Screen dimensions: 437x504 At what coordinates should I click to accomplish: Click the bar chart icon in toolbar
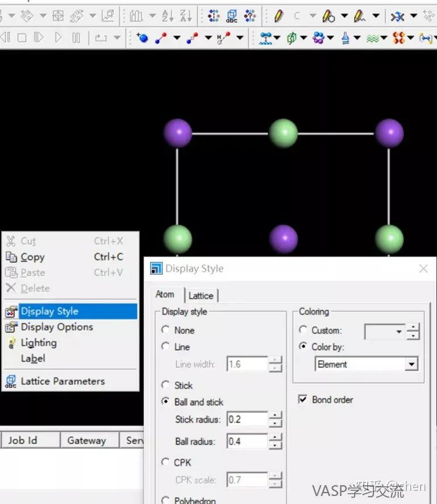point(136,16)
